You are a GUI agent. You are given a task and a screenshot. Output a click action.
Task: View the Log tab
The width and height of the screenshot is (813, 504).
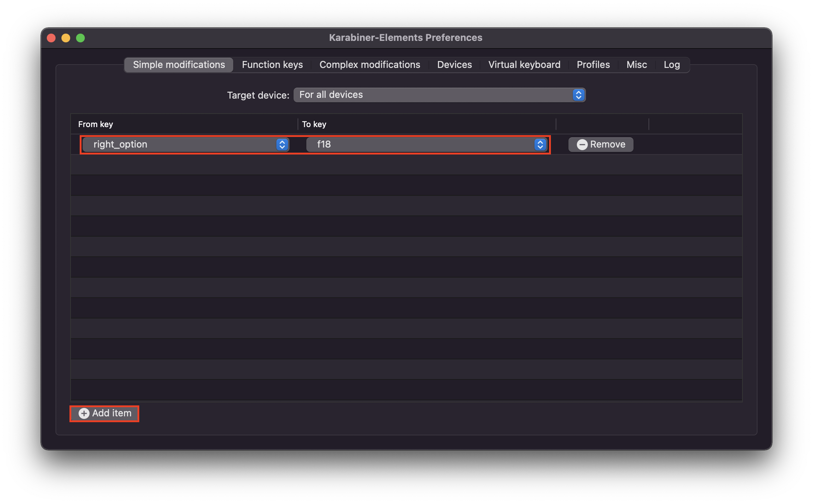tap(672, 65)
